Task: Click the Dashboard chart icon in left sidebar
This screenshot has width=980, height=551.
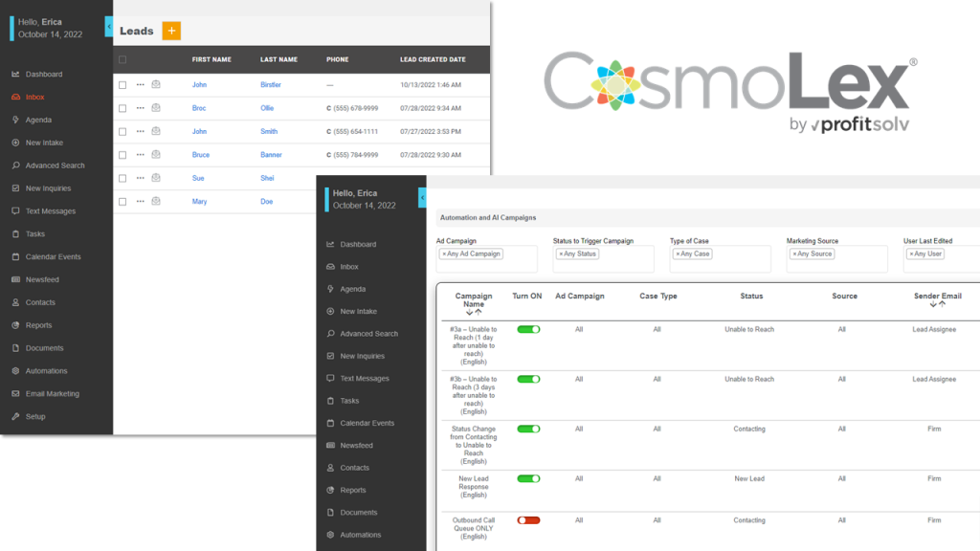Action: pyautogui.click(x=15, y=75)
